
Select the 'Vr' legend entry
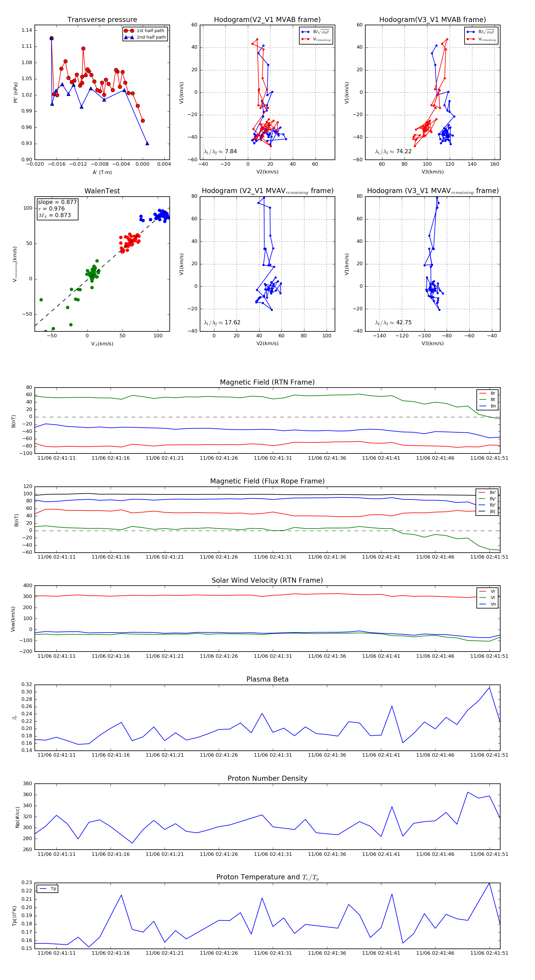pos(487,591)
